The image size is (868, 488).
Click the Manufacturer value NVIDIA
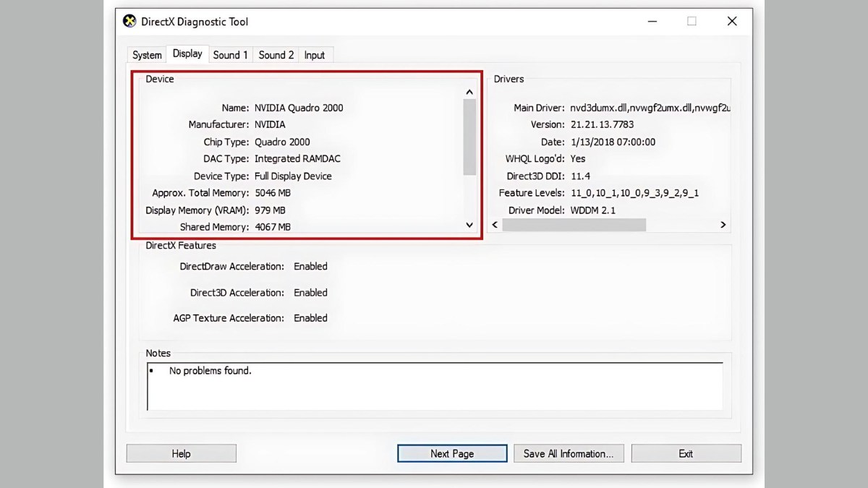(270, 124)
